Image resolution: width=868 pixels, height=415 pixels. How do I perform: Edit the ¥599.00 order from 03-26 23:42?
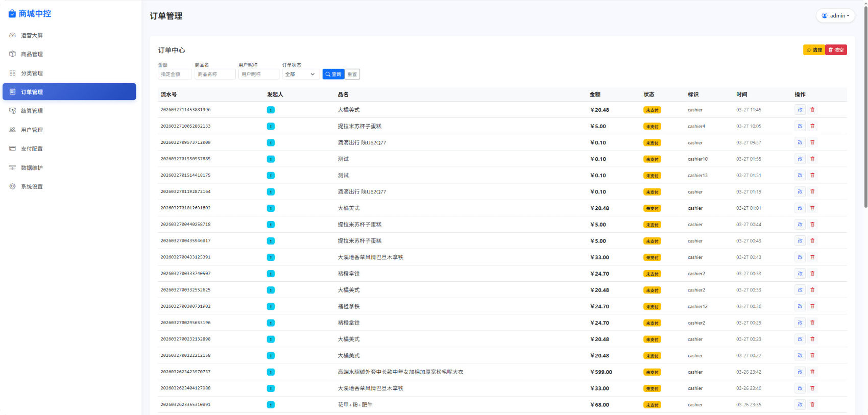(x=800, y=372)
